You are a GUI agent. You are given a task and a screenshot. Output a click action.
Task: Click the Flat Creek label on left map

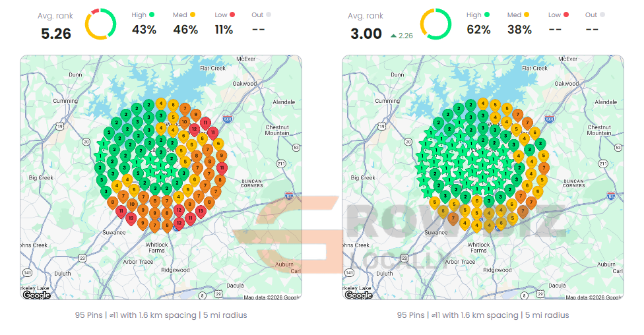(212, 68)
